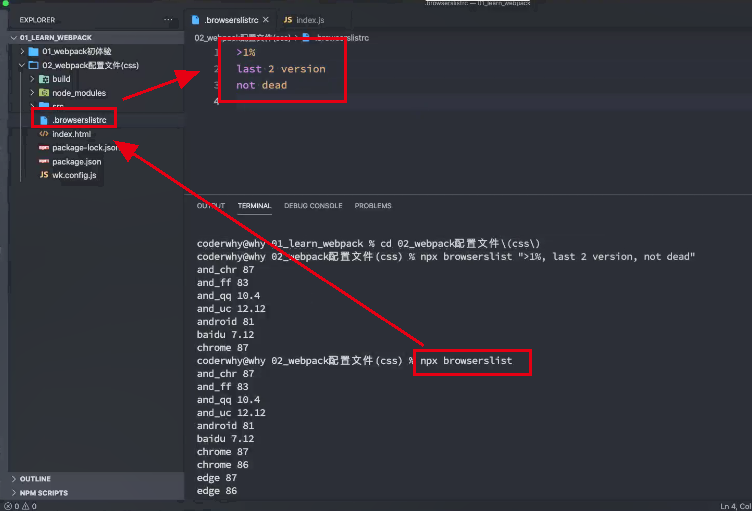Switch to the OUTPUT panel tab
752x511 pixels.
click(x=211, y=205)
